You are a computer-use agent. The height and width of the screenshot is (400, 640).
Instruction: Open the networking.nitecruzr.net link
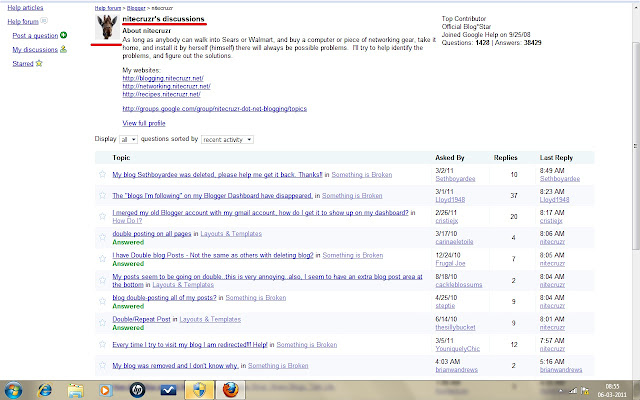click(167, 87)
